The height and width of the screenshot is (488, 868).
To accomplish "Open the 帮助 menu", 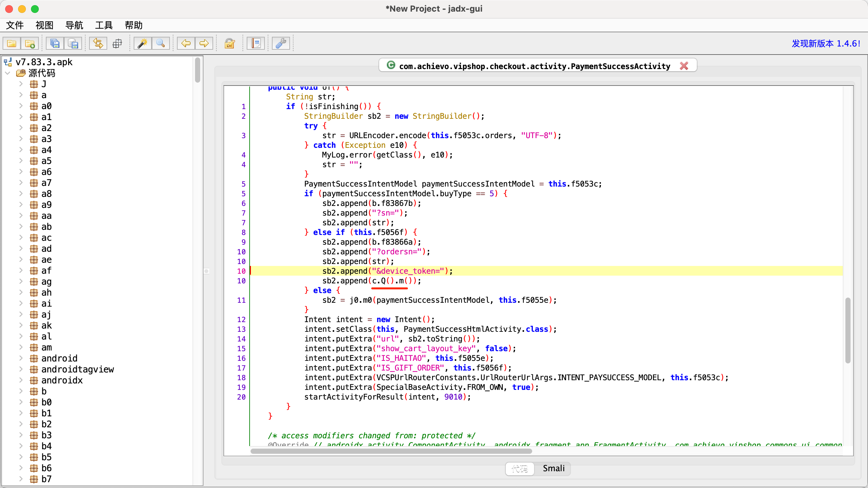I will [x=133, y=25].
